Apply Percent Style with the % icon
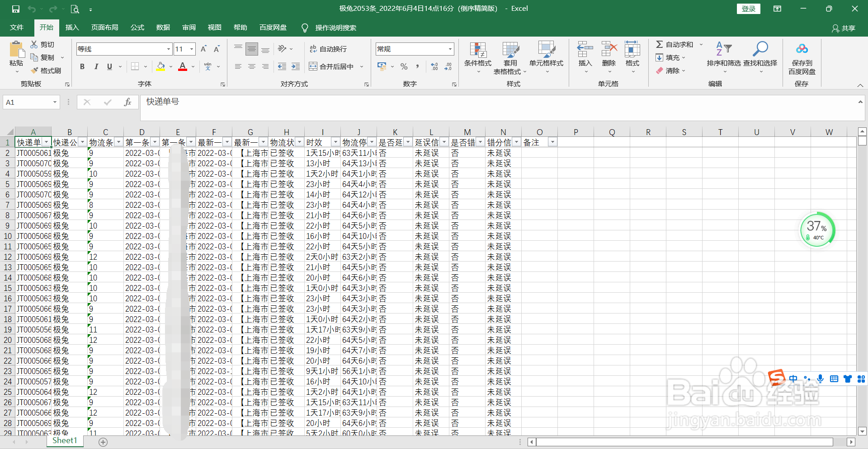 pos(404,66)
